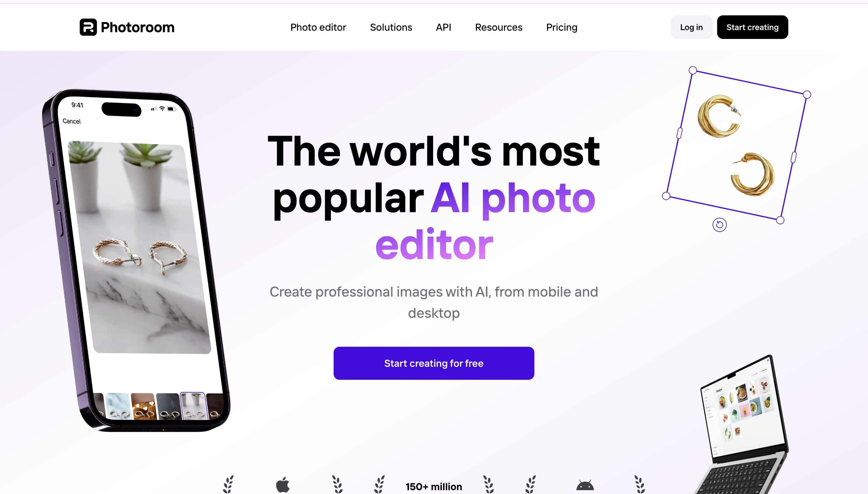Select the orange candle background thumbnail
Screen dimensions: 868x494
(x=144, y=406)
